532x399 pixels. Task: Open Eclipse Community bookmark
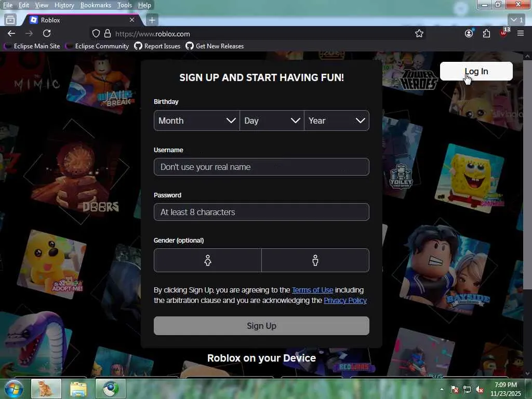pos(97,46)
